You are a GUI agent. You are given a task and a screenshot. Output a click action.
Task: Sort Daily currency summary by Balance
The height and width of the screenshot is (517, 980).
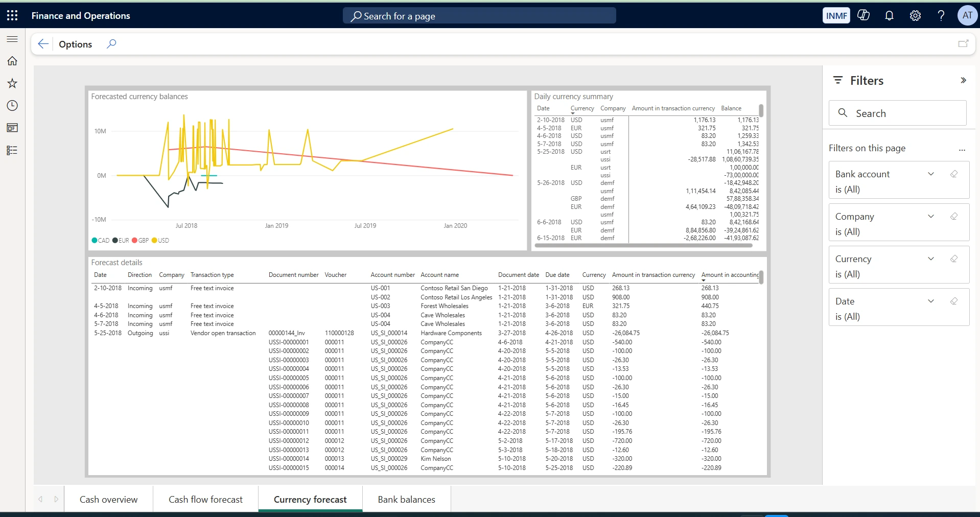click(x=731, y=108)
